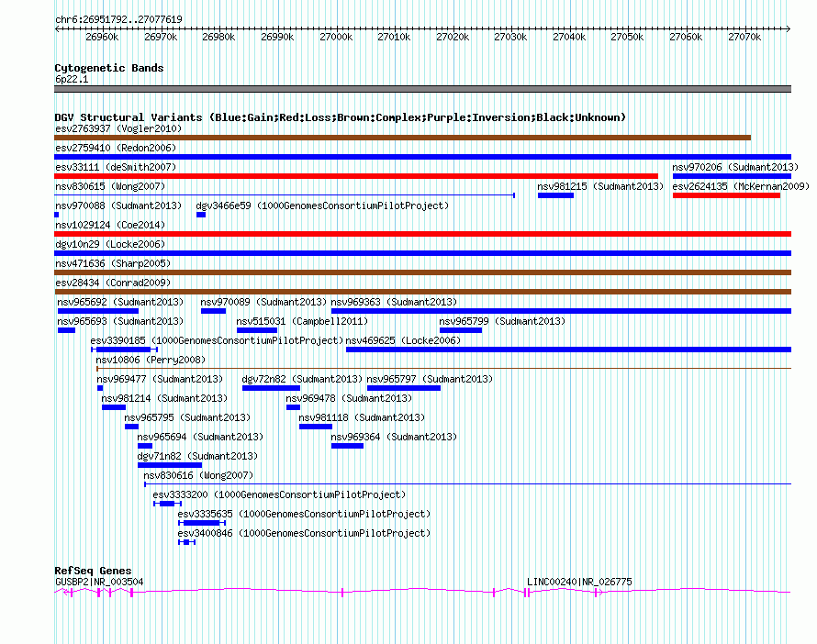Open GUSBP2|NR_003504 gene label
The height and width of the screenshot is (644, 817).
pos(99,582)
